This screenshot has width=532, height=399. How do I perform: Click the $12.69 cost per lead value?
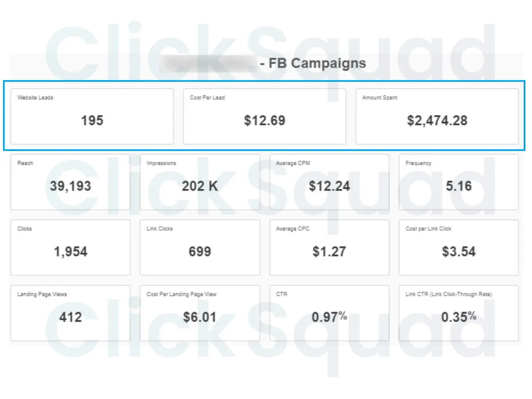click(x=265, y=121)
